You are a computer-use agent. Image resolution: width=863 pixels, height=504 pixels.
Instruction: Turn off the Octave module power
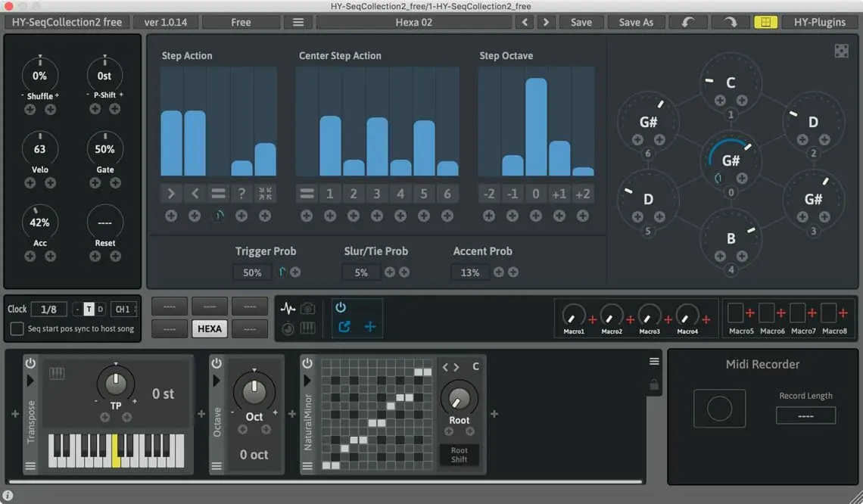coord(217,363)
